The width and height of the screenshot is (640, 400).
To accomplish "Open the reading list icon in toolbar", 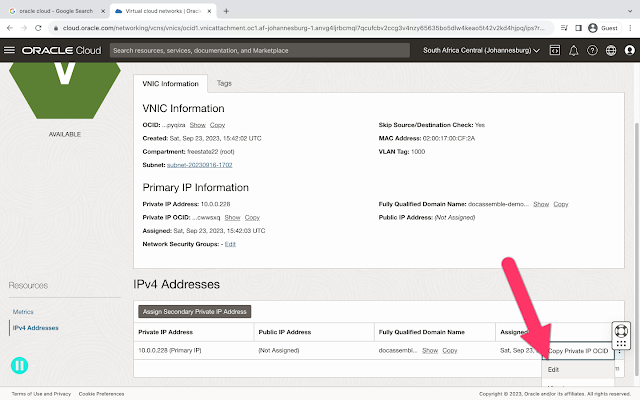I will [x=564, y=28].
